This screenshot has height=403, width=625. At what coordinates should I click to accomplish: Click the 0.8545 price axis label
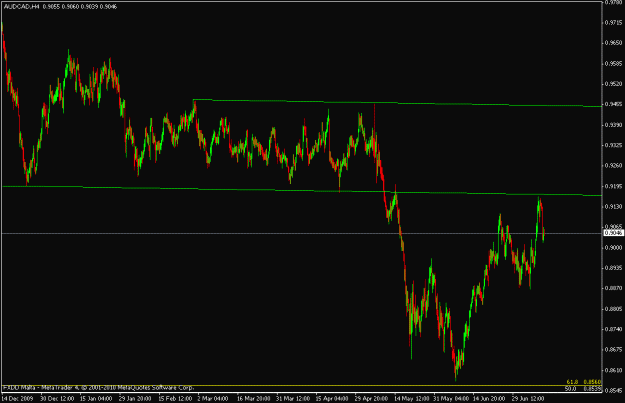point(614,391)
